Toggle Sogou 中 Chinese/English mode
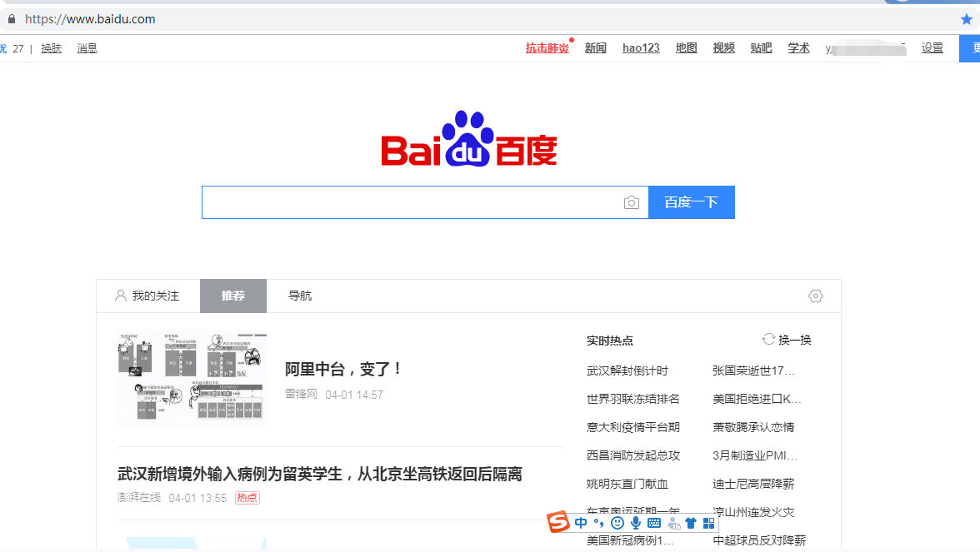The width and height of the screenshot is (980, 552). 582,523
